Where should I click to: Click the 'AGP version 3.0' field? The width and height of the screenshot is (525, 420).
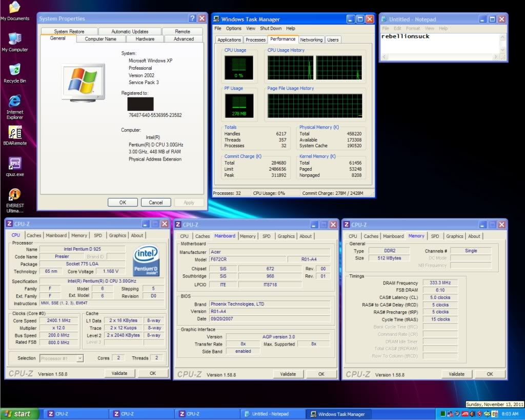[278, 336]
